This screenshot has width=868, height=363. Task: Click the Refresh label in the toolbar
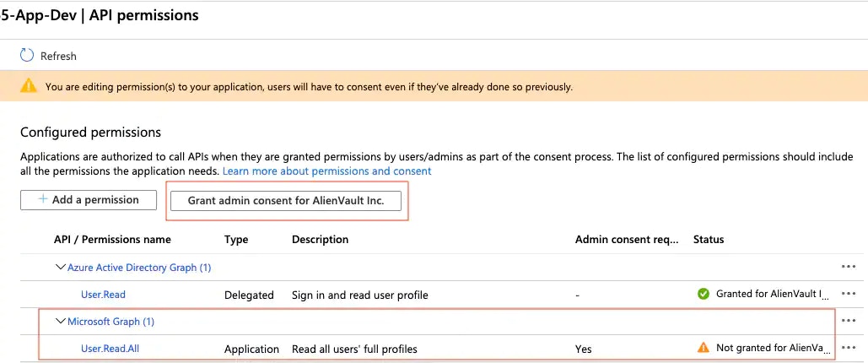[58, 56]
